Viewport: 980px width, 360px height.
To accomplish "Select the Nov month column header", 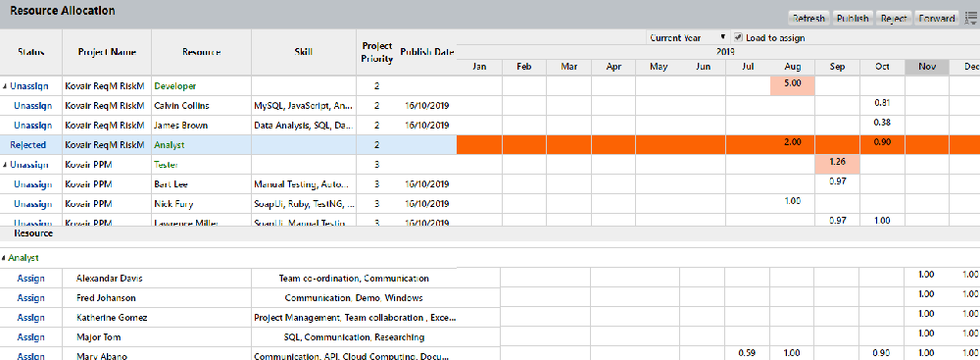I will click(x=927, y=67).
